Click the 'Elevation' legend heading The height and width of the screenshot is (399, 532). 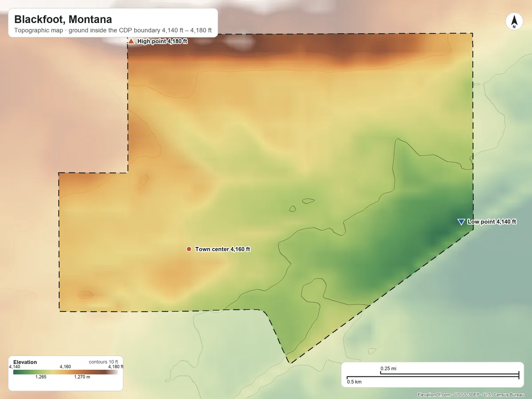[25, 362]
